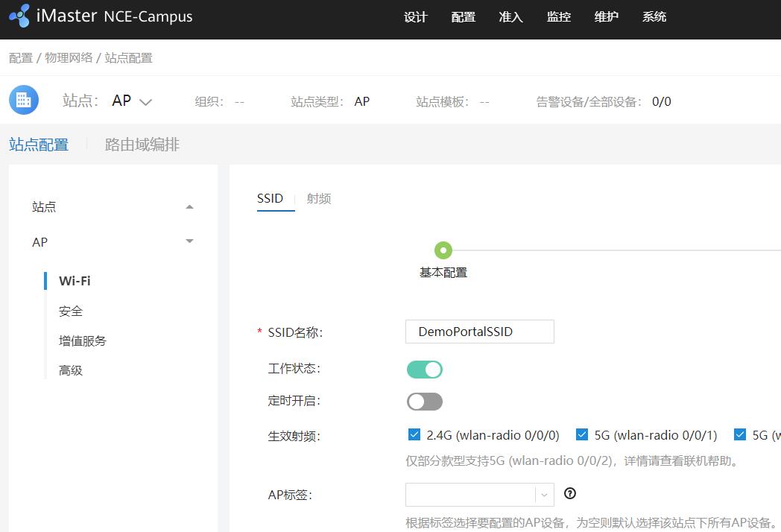Collapse the 站点 section in the sidebar
The width and height of the screenshot is (781, 532).
tap(189, 206)
